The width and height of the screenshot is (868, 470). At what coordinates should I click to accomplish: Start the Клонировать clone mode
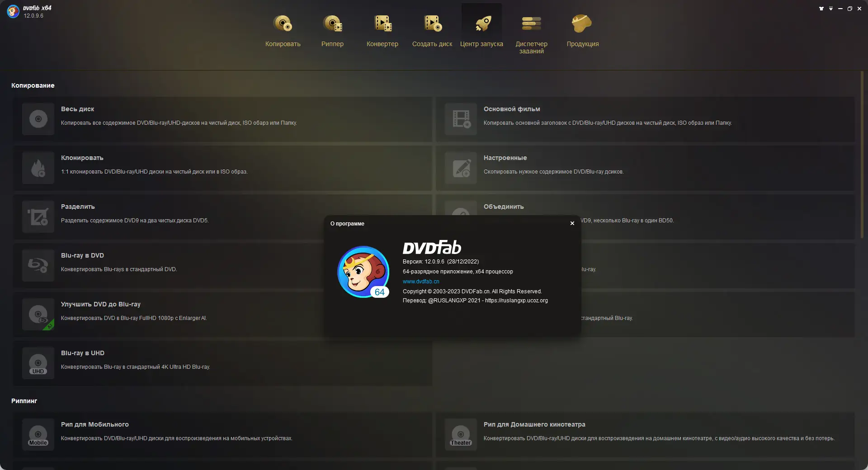[x=223, y=168]
